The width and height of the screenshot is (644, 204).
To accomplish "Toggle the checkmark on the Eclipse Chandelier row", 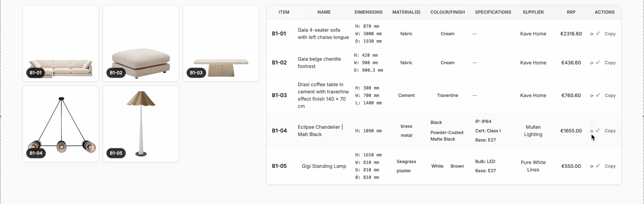I will click(598, 130).
